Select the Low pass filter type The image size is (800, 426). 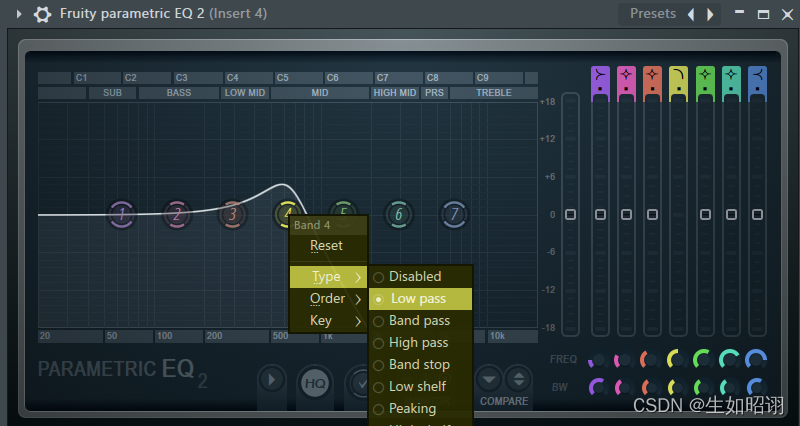(x=420, y=299)
